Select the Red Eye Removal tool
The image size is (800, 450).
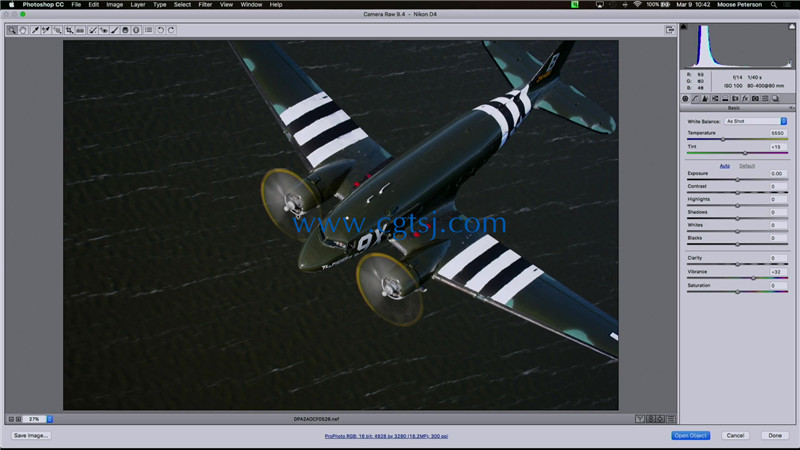[x=104, y=30]
